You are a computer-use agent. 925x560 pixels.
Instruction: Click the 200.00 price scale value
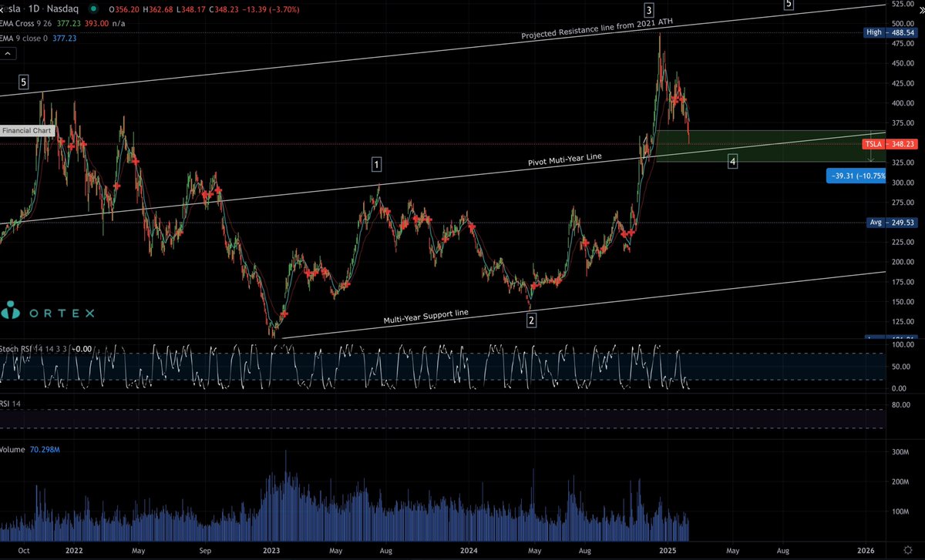903,262
